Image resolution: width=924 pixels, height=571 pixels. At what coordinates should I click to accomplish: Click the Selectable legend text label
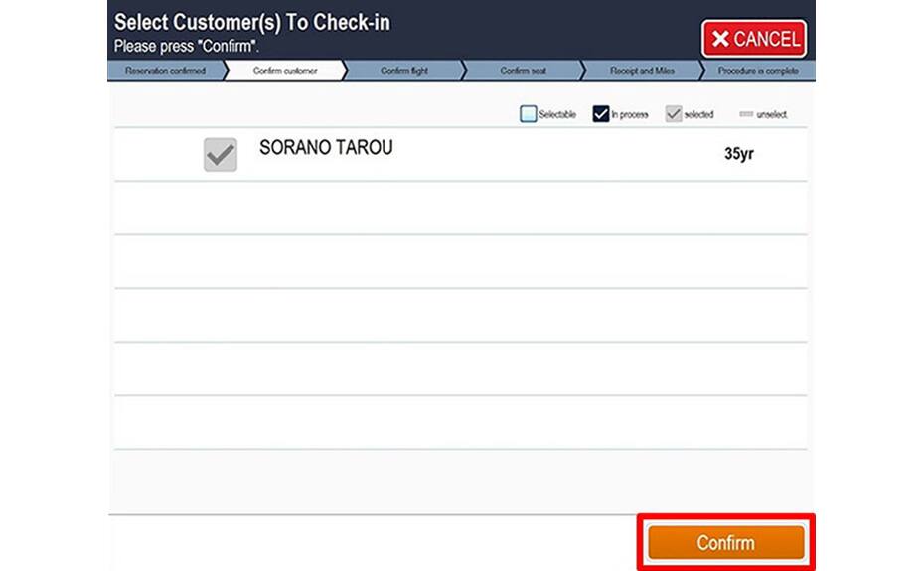point(557,114)
